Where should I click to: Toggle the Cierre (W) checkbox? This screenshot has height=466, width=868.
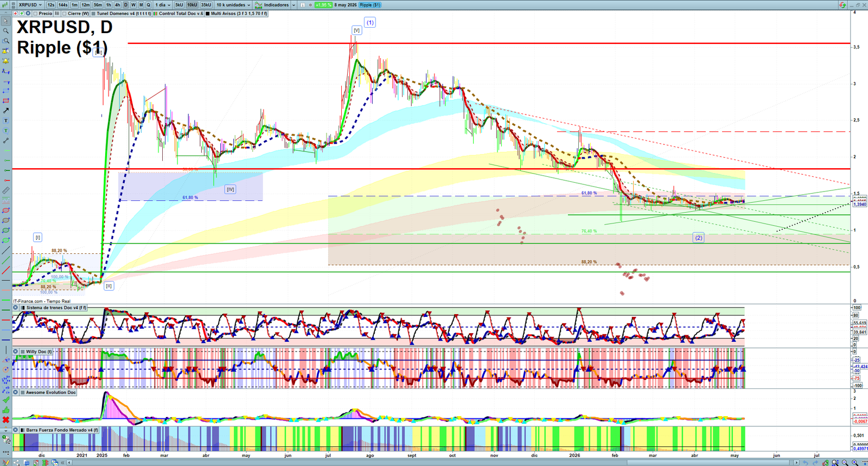[64, 14]
